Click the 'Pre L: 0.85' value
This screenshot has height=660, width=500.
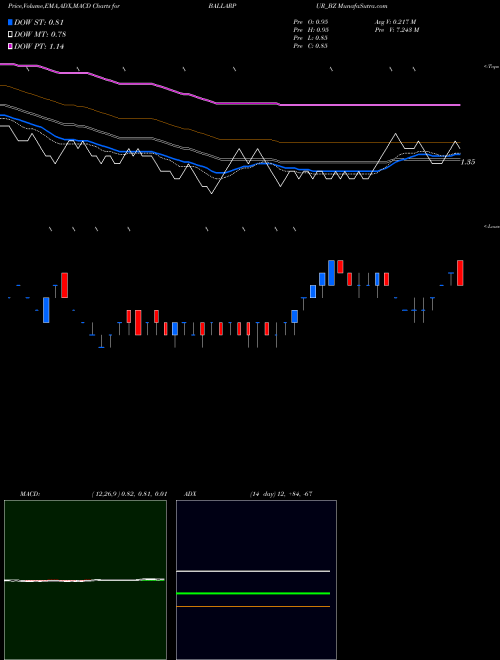310,37
